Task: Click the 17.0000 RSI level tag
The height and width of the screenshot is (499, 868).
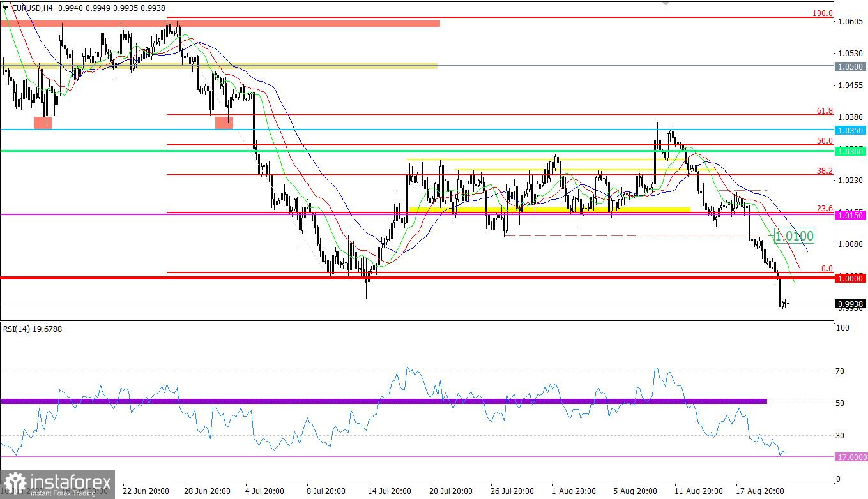Action: pos(851,457)
